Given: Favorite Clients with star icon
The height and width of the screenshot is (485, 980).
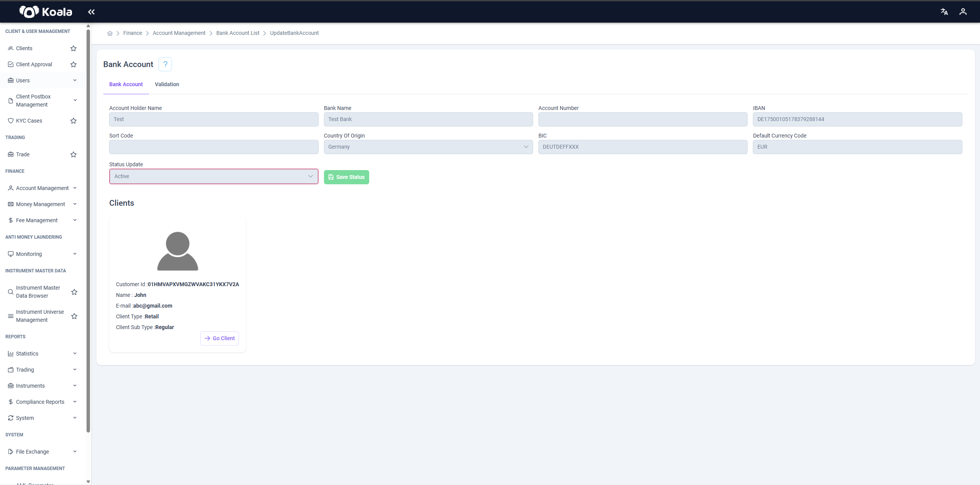Looking at the screenshot, I should [74, 48].
